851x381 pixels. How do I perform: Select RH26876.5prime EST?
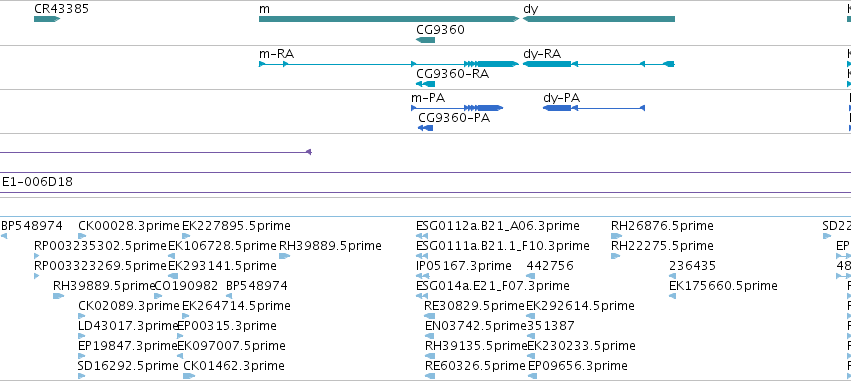click(662, 226)
